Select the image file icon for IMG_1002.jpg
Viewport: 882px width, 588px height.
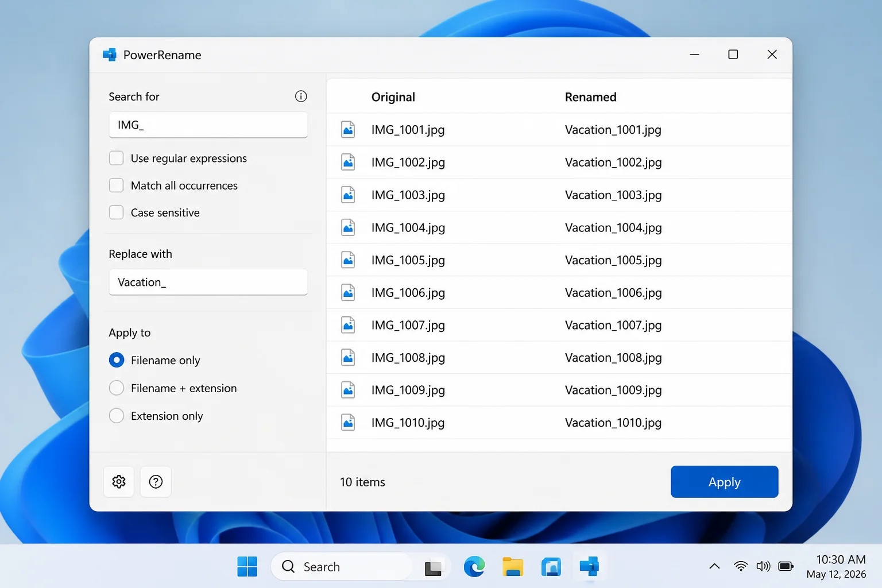coord(348,163)
